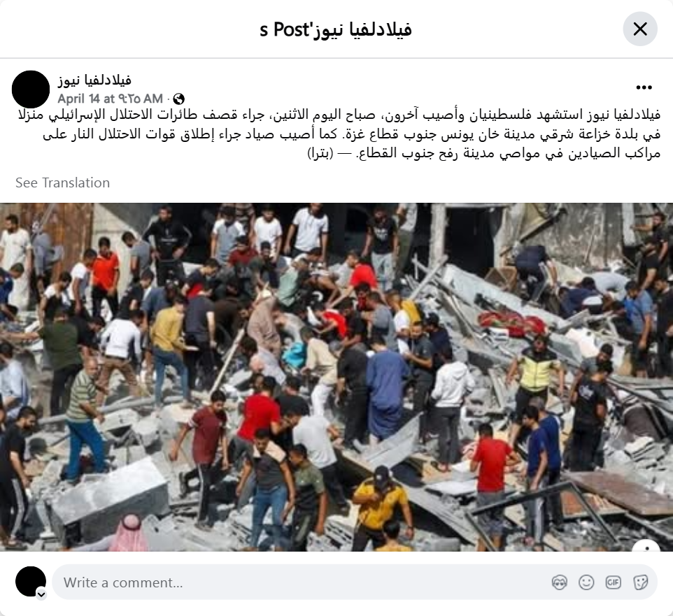Click the first line of post text
Viewport: 673px width, 616px height.
click(x=339, y=115)
